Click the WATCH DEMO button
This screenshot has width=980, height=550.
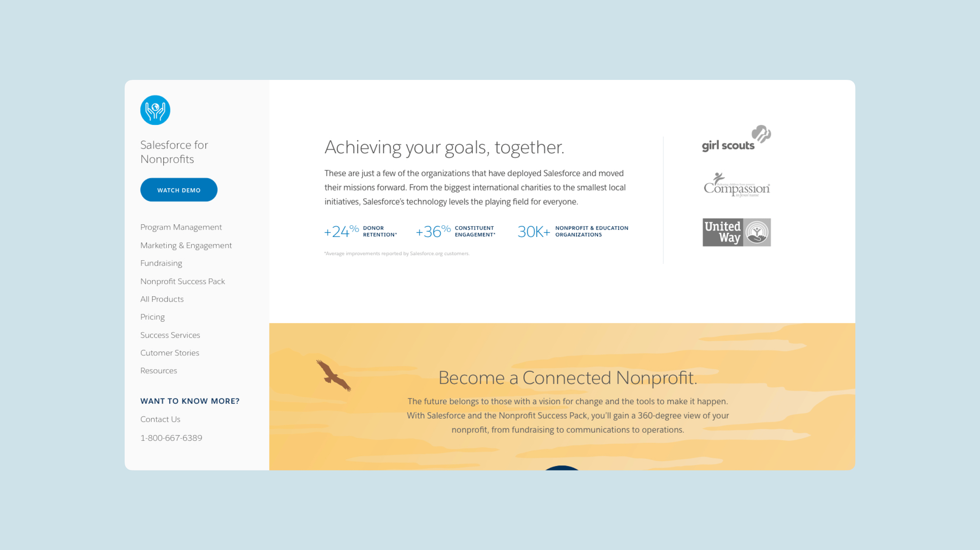pyautogui.click(x=178, y=190)
